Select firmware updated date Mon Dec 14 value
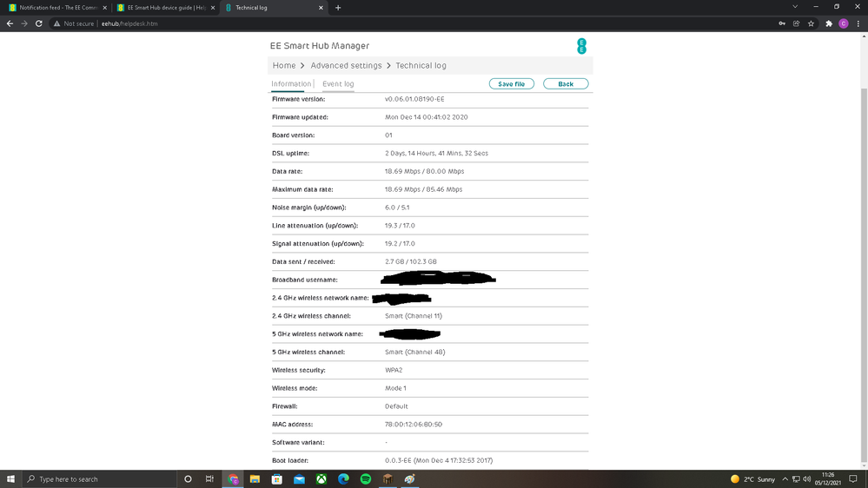868x488 pixels. coord(427,117)
